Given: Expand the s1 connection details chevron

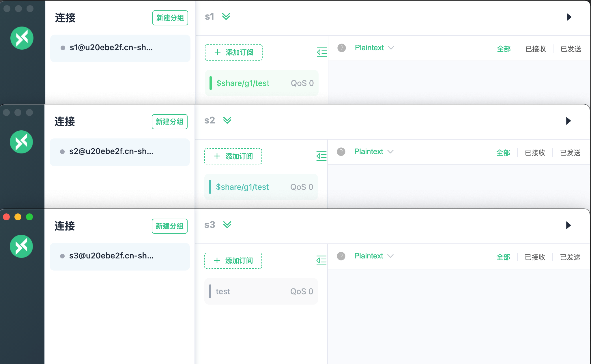Looking at the screenshot, I should click(x=226, y=16).
